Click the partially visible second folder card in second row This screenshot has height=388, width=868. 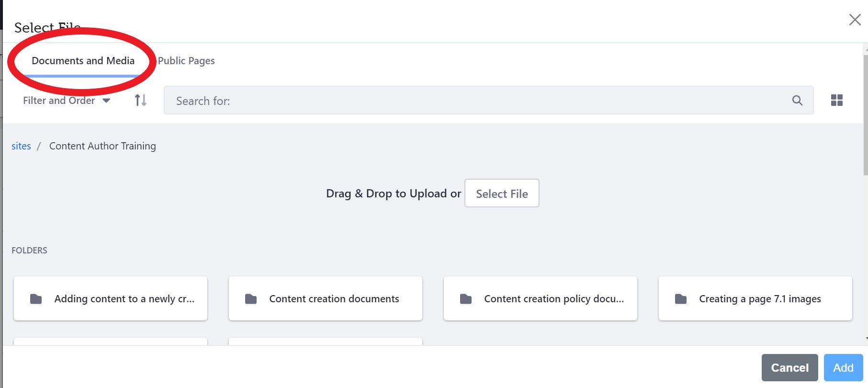(x=326, y=342)
